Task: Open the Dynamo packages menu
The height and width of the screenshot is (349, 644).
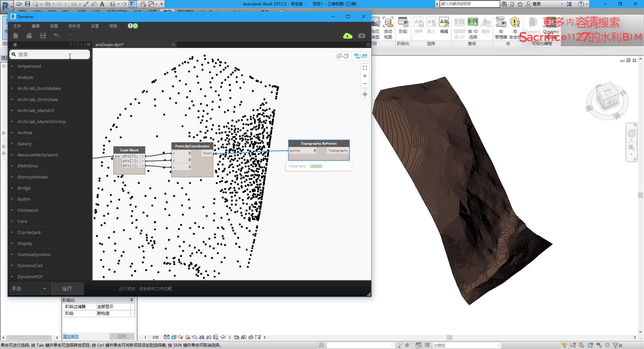Action: tap(74, 26)
